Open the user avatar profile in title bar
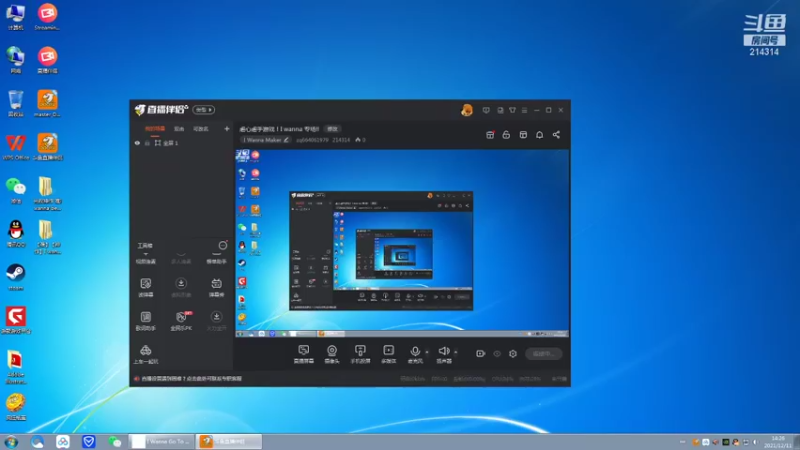The image size is (800, 450). point(466,110)
